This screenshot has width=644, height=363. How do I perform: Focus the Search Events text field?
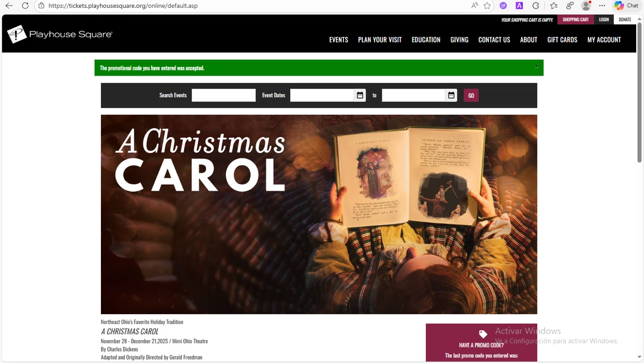tap(224, 95)
